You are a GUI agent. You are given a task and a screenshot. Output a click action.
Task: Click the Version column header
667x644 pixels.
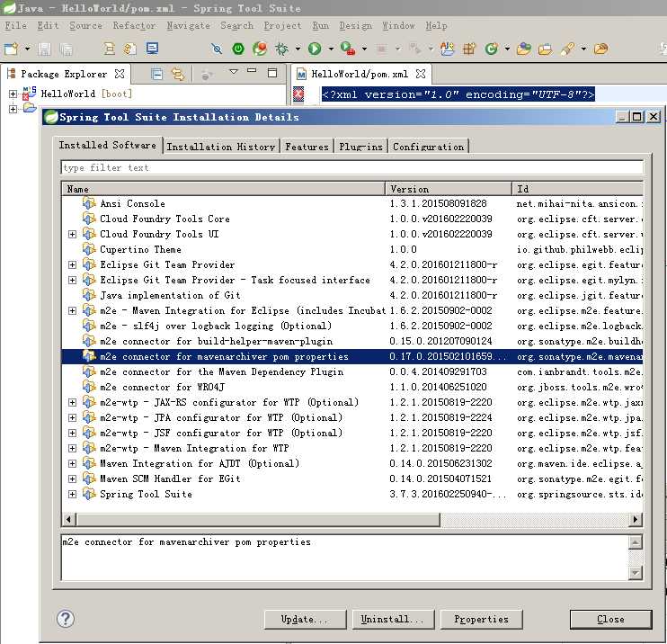click(449, 189)
